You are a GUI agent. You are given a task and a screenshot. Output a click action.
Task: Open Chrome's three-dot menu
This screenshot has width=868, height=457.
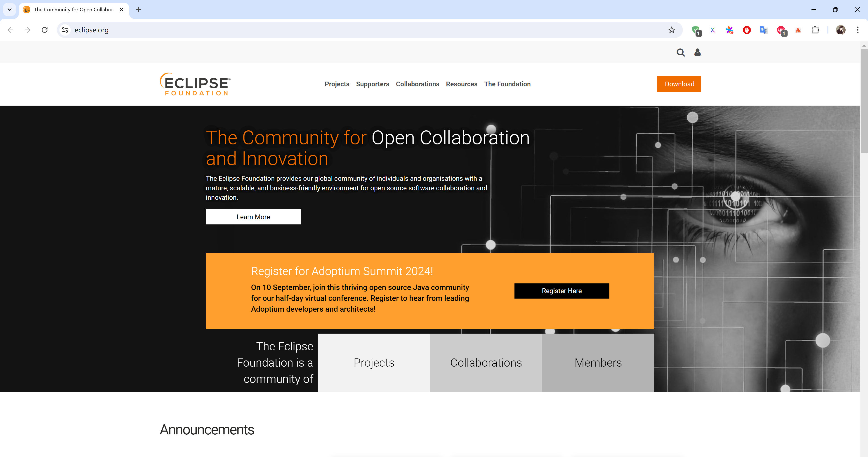857,30
